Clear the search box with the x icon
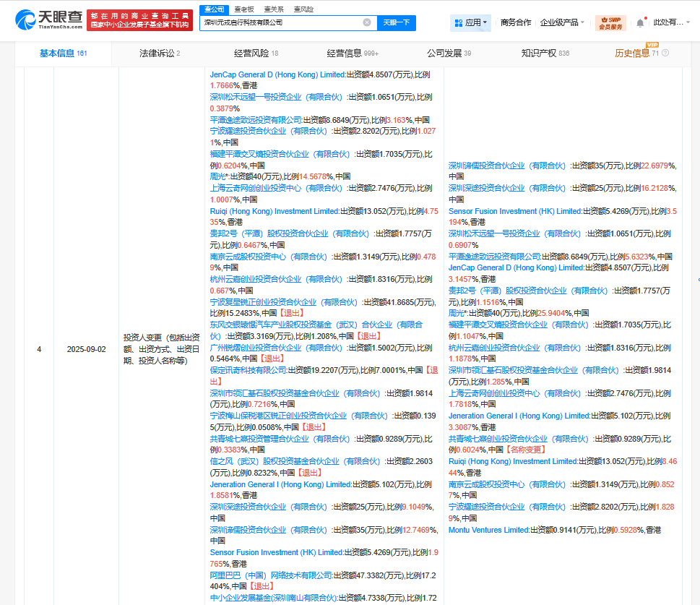700x605 pixels. (x=366, y=23)
